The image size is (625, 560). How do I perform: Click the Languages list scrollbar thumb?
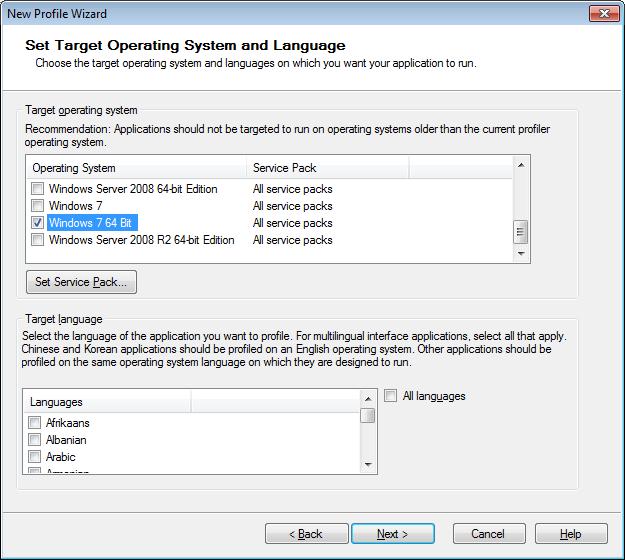point(368,415)
